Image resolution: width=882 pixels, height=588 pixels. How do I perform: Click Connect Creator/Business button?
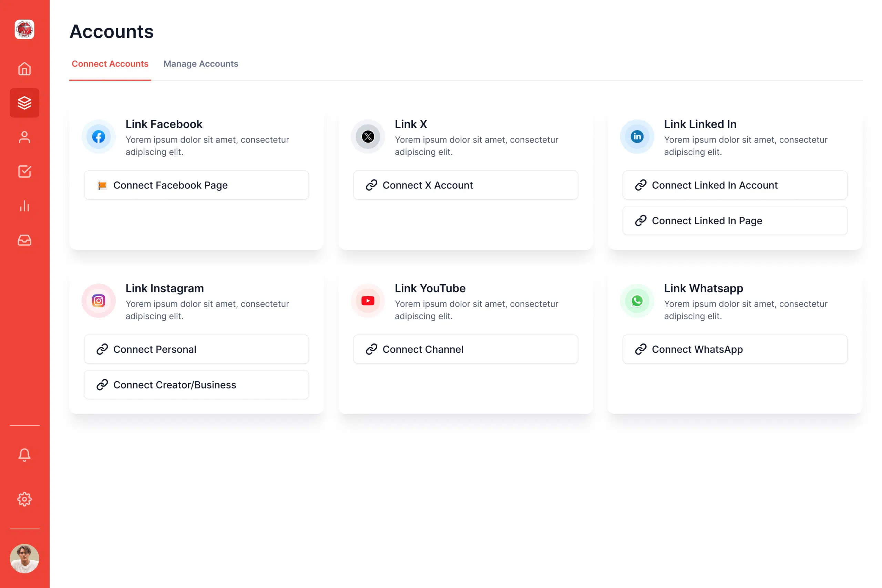[x=196, y=385]
